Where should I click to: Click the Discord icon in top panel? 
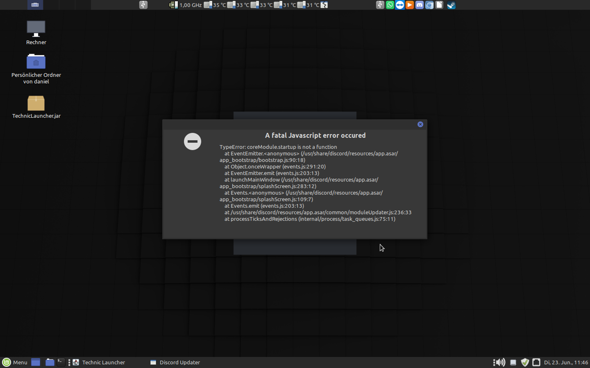(x=419, y=5)
